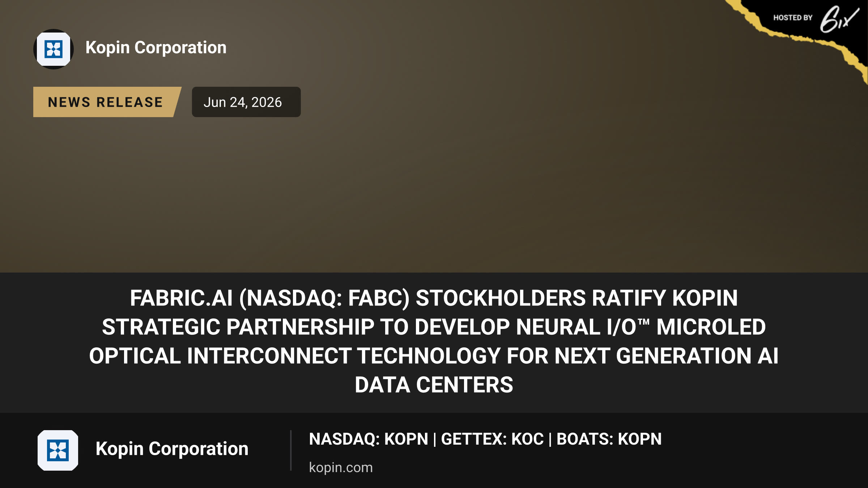
Task: Select the BOATS: KOPN ticker
Action: point(609,439)
